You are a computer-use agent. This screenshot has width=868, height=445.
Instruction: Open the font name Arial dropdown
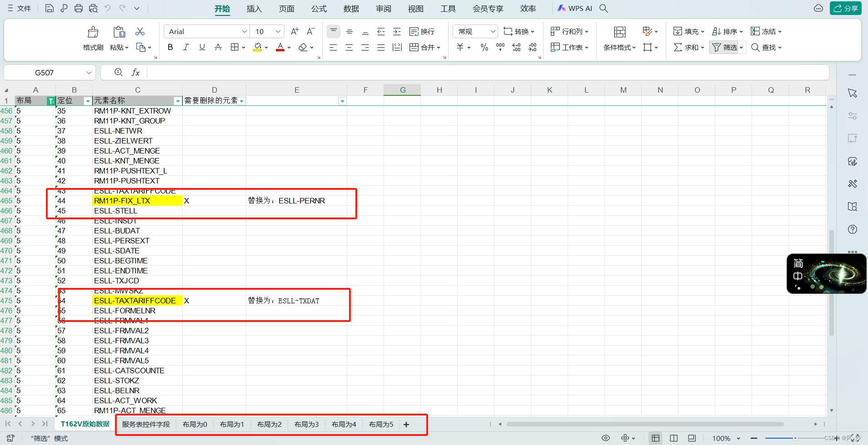click(244, 31)
